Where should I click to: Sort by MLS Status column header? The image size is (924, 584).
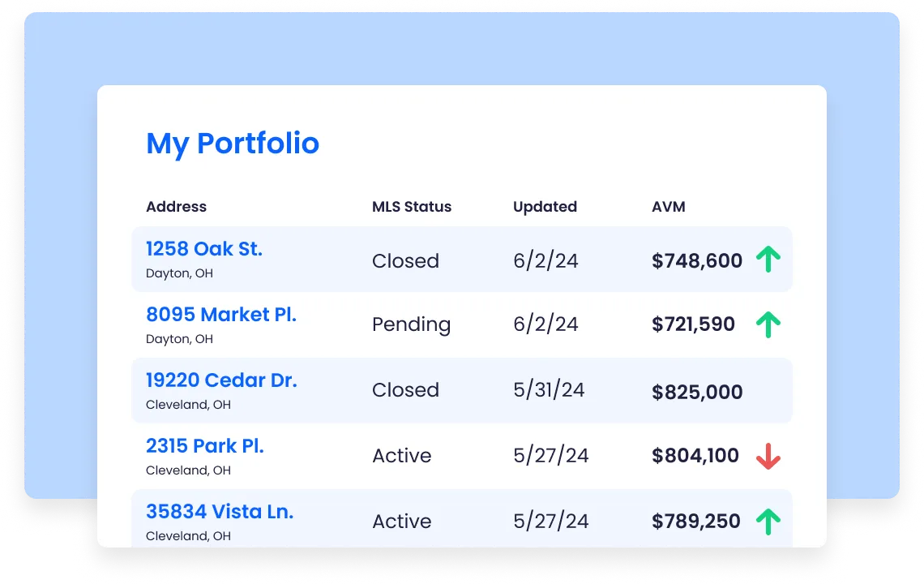pos(411,207)
